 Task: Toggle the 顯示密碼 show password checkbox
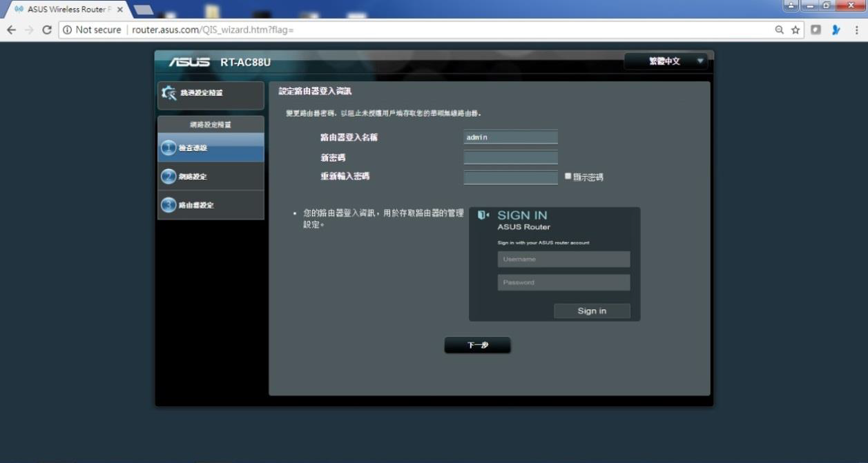click(568, 176)
